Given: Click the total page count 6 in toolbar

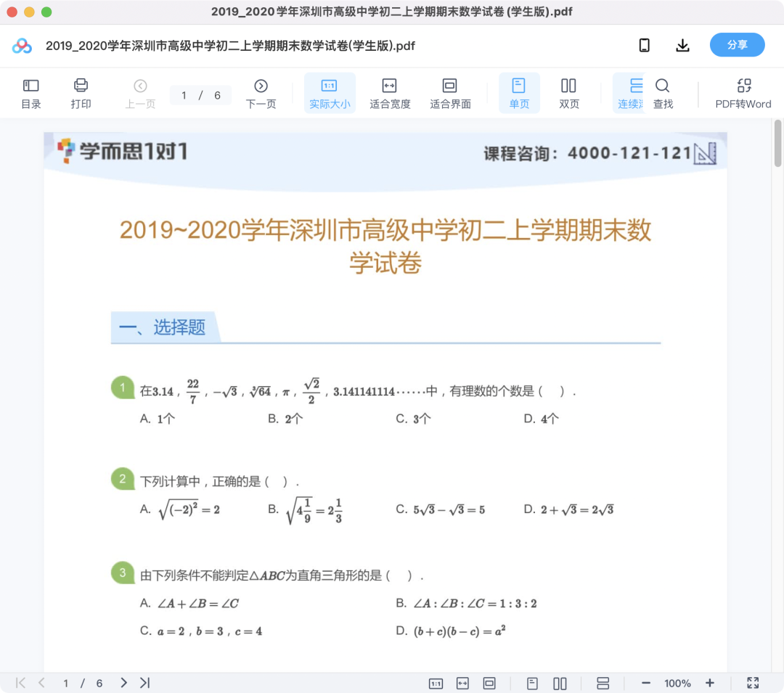Looking at the screenshot, I should (218, 96).
